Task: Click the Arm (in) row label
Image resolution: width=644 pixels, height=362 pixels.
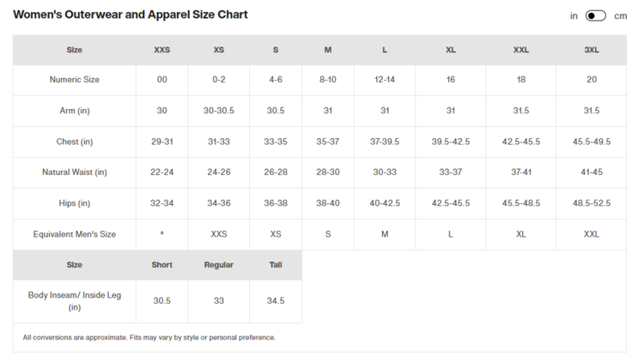Action: (x=75, y=111)
